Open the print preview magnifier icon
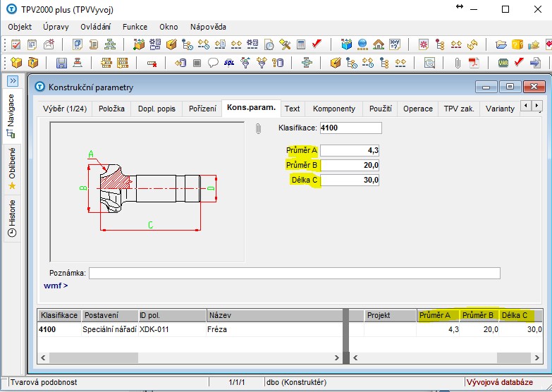This screenshot has height=392, width=552. 429,63
